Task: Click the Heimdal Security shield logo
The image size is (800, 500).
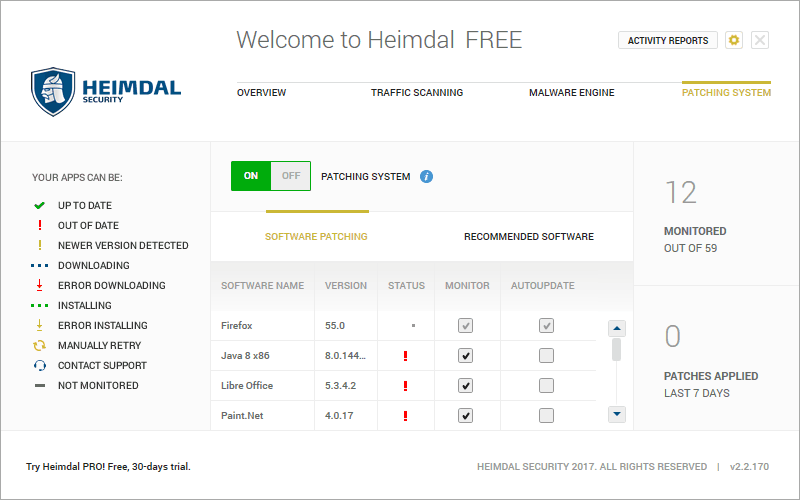Action: 53,92
